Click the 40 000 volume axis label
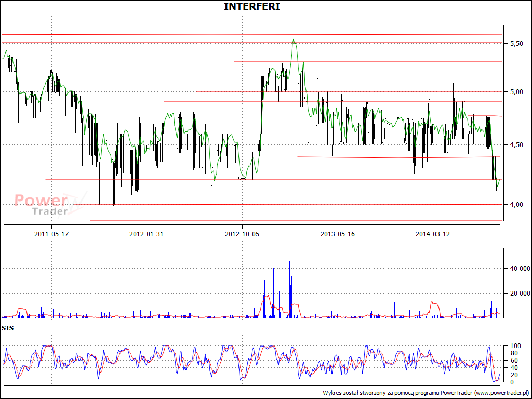The height and width of the screenshot is (399, 532). 520,269
